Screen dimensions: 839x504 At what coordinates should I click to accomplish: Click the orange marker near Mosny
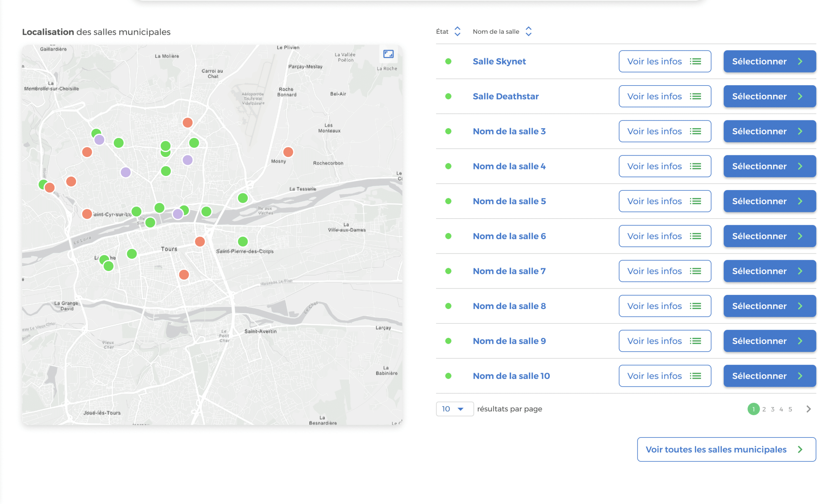point(288,152)
